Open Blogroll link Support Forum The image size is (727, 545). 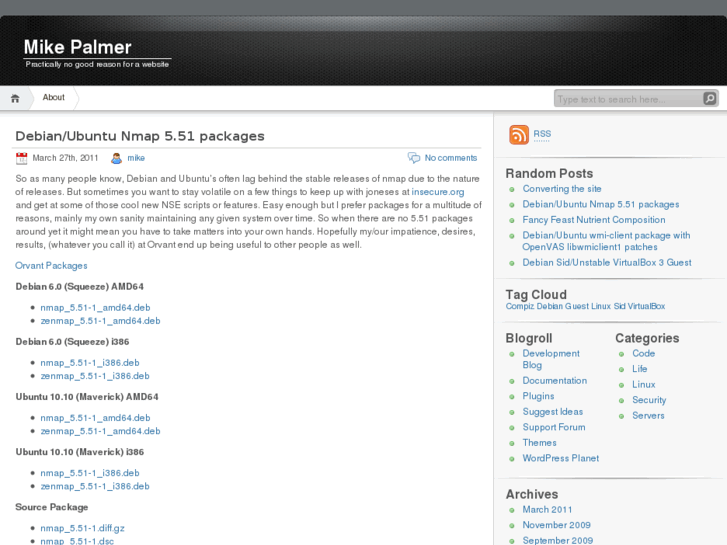pos(554,427)
